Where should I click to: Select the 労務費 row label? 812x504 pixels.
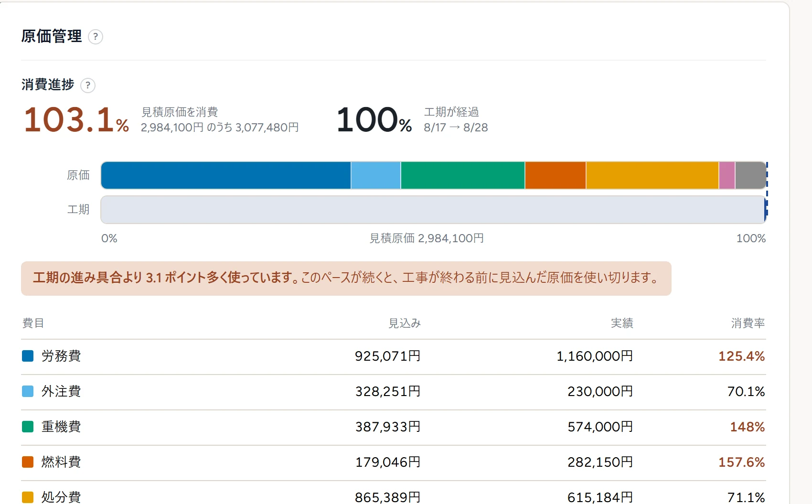pos(61,356)
